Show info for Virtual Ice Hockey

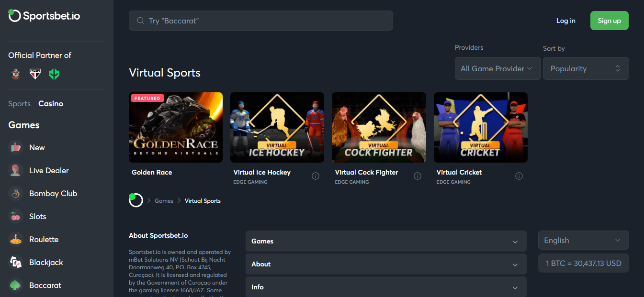[x=316, y=176]
